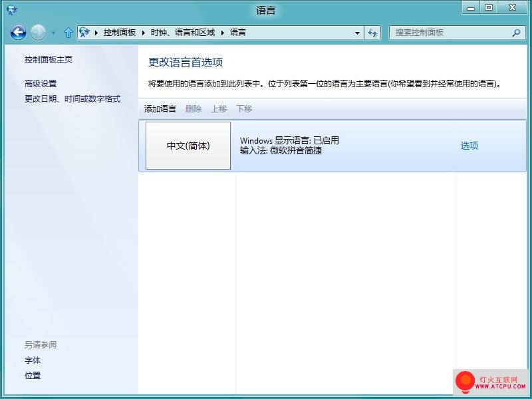This screenshot has height=399, width=532.
Task: Click the search magnifier icon
Action: tap(516, 33)
